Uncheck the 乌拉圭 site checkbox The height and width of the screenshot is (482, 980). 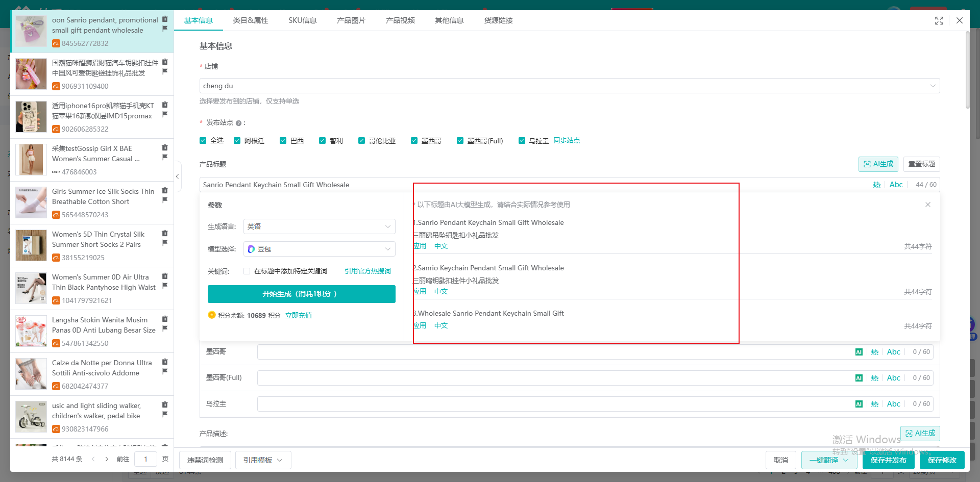[x=522, y=141]
